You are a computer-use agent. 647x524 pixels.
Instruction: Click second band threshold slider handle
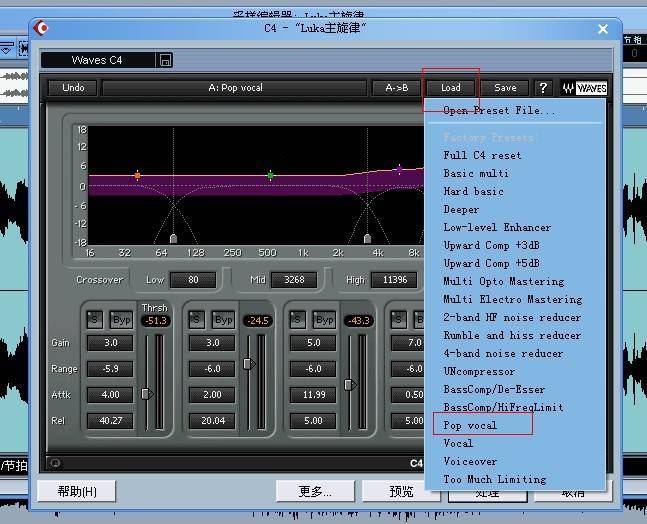pyautogui.click(x=249, y=364)
